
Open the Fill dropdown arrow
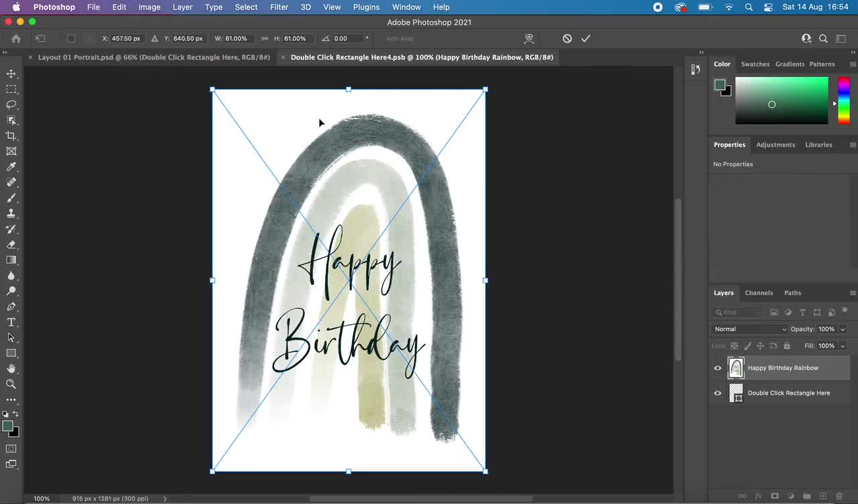point(843,346)
